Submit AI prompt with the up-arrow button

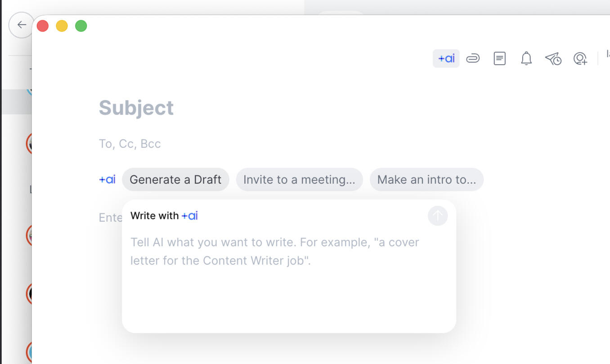(437, 216)
